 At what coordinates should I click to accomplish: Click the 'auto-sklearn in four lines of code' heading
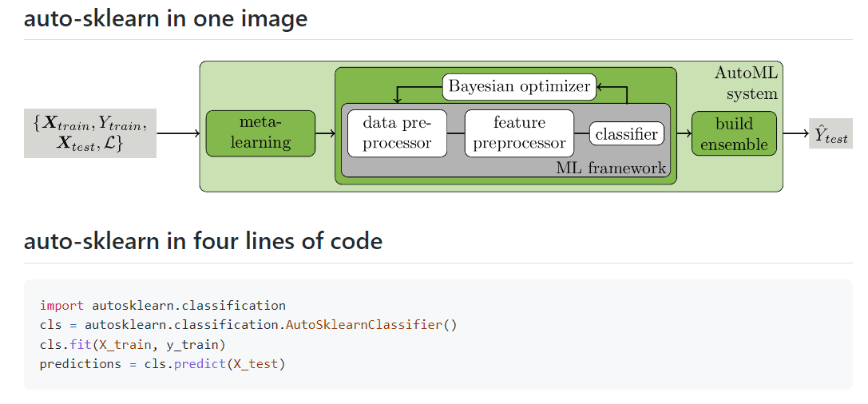click(x=203, y=240)
